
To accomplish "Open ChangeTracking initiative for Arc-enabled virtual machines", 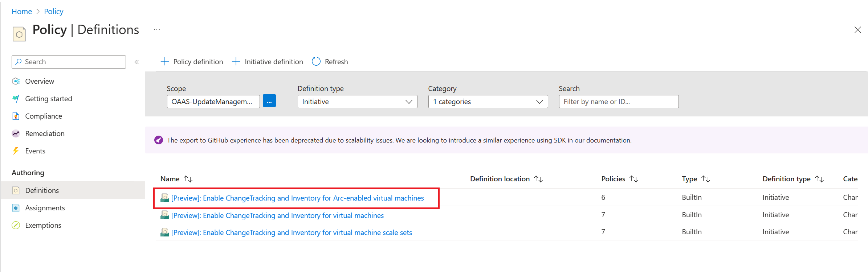I will pos(298,198).
